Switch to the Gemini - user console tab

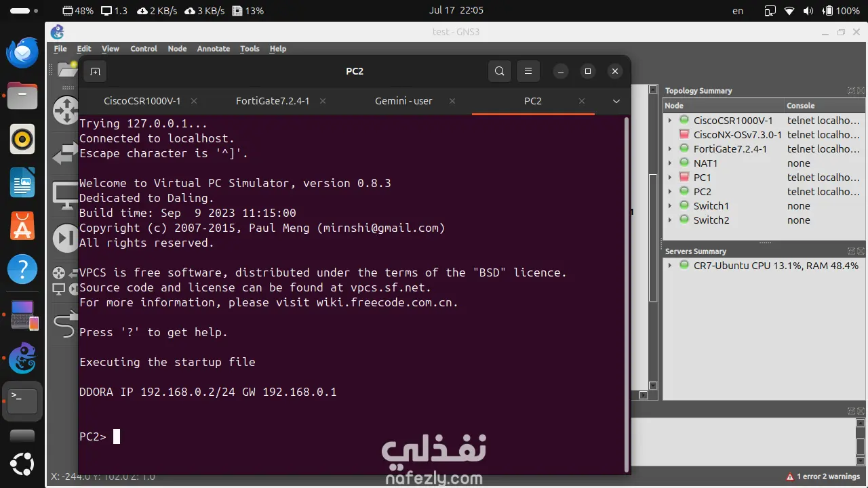(403, 101)
